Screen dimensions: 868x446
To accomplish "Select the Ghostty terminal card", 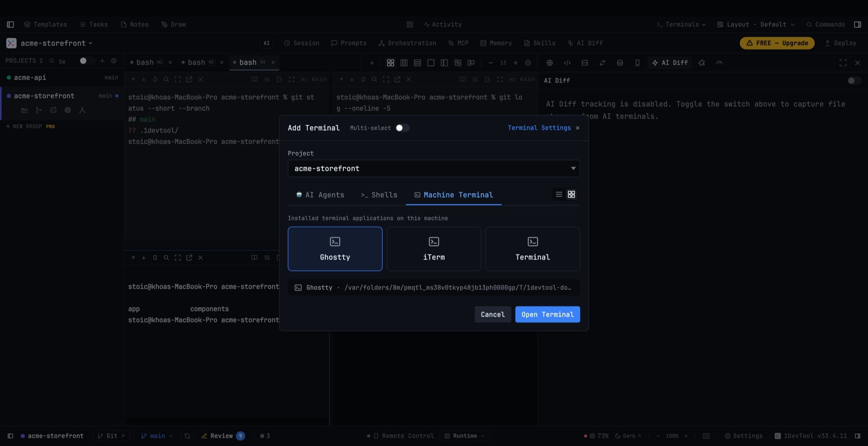I will click(335, 249).
